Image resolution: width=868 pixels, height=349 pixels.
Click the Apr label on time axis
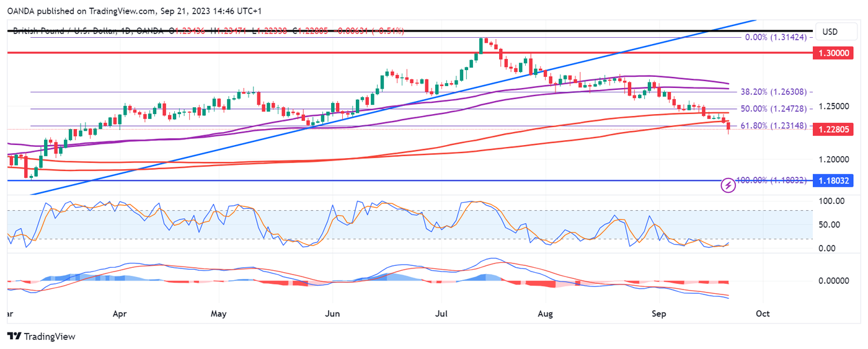point(120,314)
